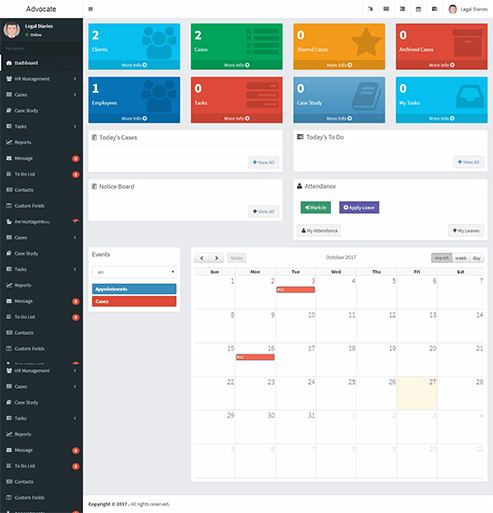Click the Archived Cases box icon
This screenshot has width=493, height=513.
click(x=467, y=43)
